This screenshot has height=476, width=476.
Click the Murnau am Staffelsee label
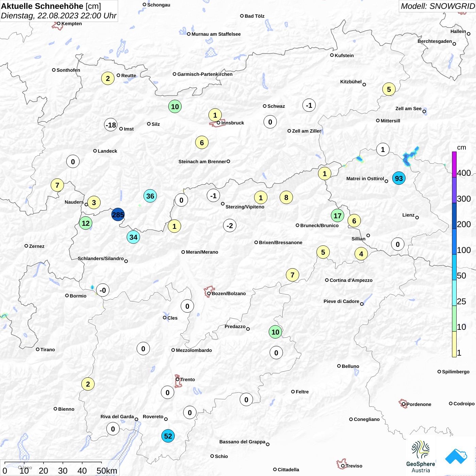216,34
